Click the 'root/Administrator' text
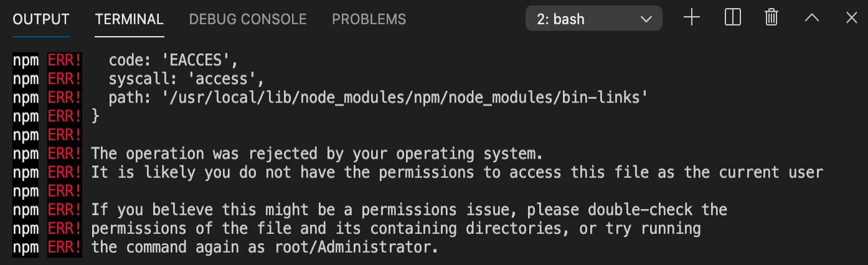The width and height of the screenshot is (868, 265). (x=353, y=247)
